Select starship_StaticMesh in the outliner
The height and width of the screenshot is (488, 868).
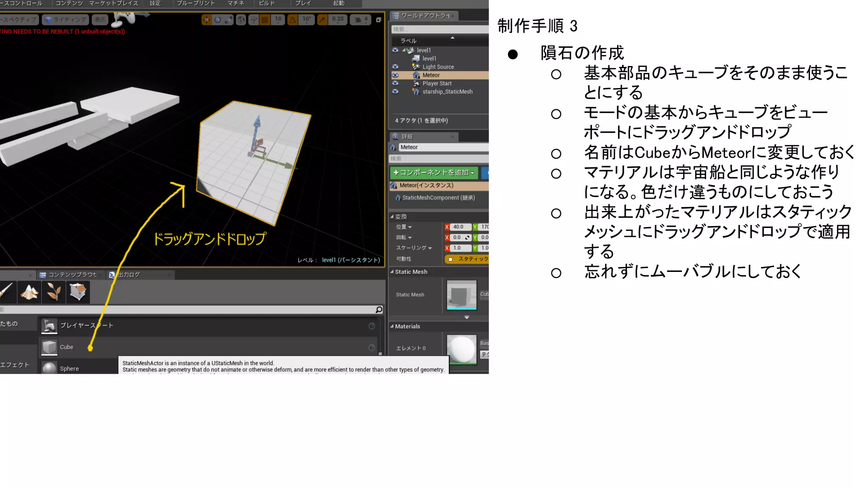tap(447, 91)
